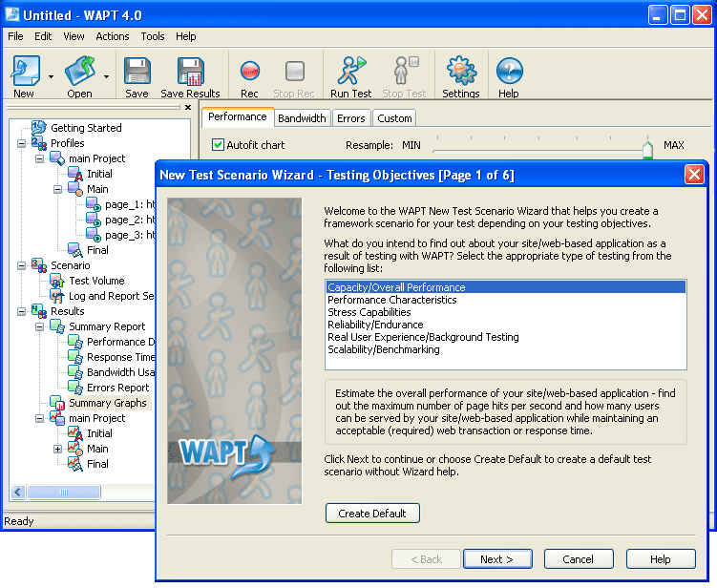
Task: Open the Tools menu
Action: click(152, 36)
